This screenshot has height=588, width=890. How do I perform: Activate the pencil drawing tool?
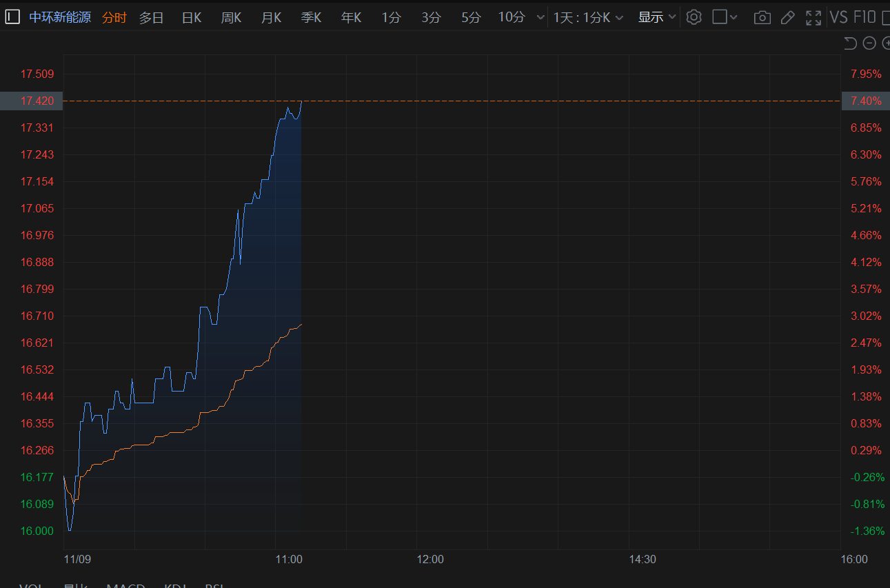coord(788,17)
